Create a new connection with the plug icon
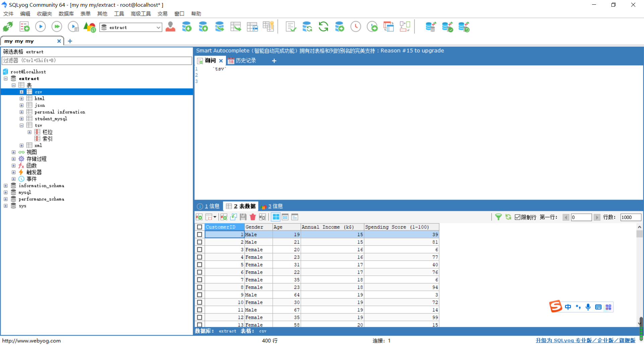Viewport: 644px width, 345px height. (x=8, y=27)
